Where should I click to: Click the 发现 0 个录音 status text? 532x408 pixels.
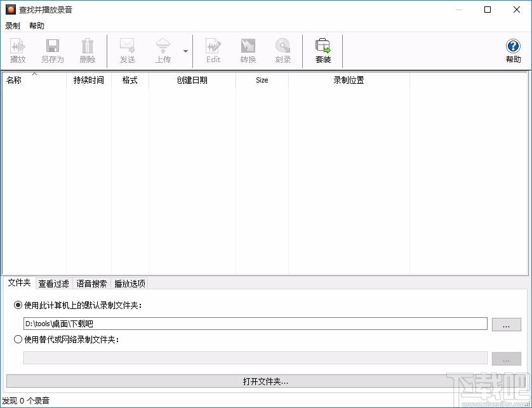tap(26, 400)
